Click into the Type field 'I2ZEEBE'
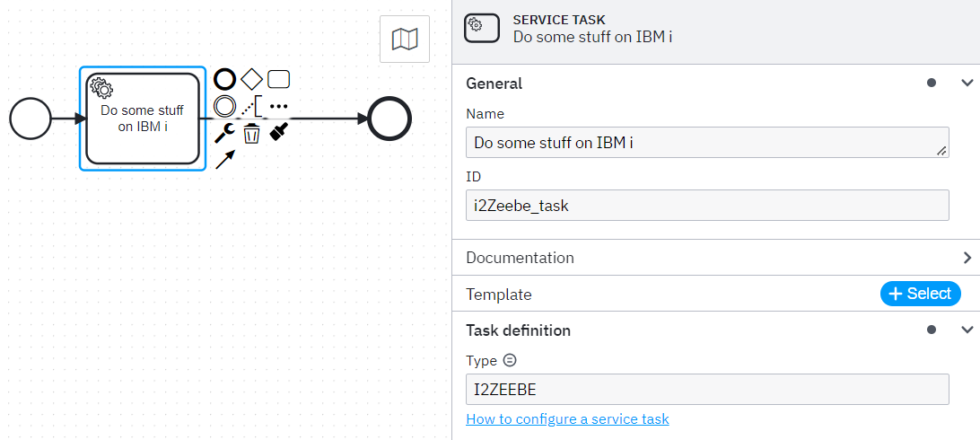 click(x=707, y=390)
